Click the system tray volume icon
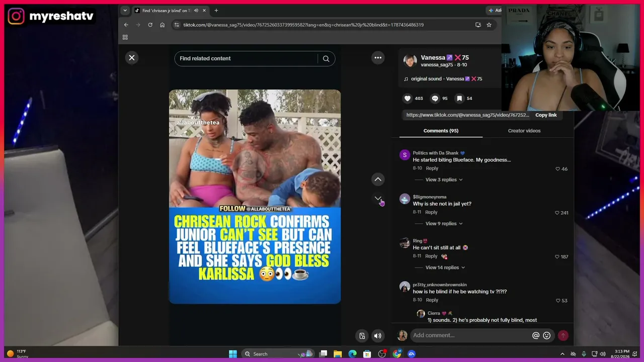Screen dimensions: 644x362 tap(603, 354)
